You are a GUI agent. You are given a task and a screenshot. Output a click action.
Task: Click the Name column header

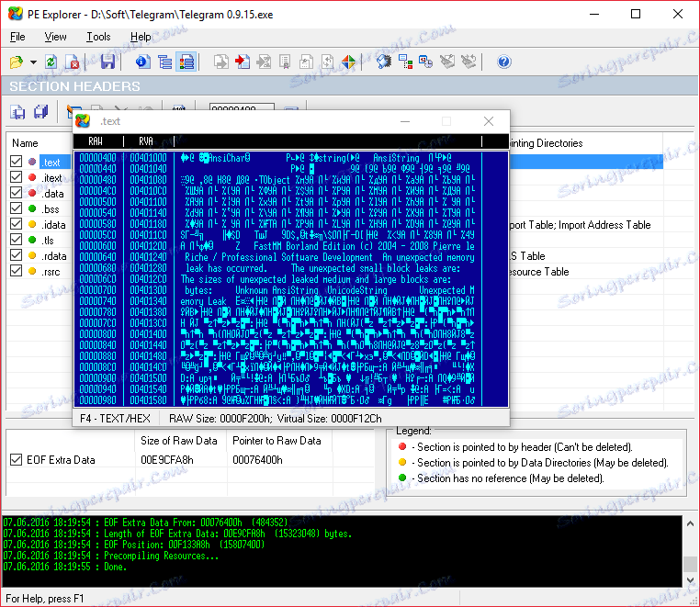pyautogui.click(x=25, y=143)
